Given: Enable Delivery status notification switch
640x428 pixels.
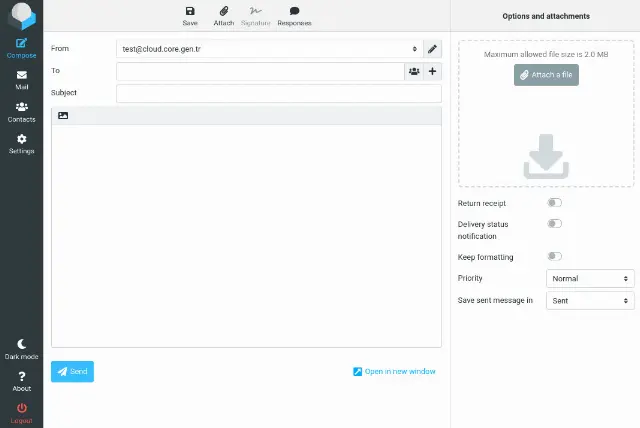Looking at the screenshot, I should point(554,224).
